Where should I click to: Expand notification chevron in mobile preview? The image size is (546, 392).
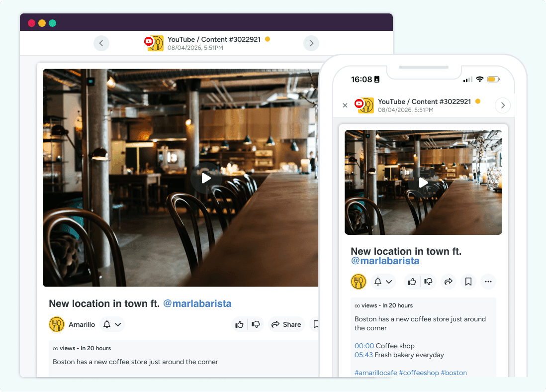pyautogui.click(x=389, y=282)
